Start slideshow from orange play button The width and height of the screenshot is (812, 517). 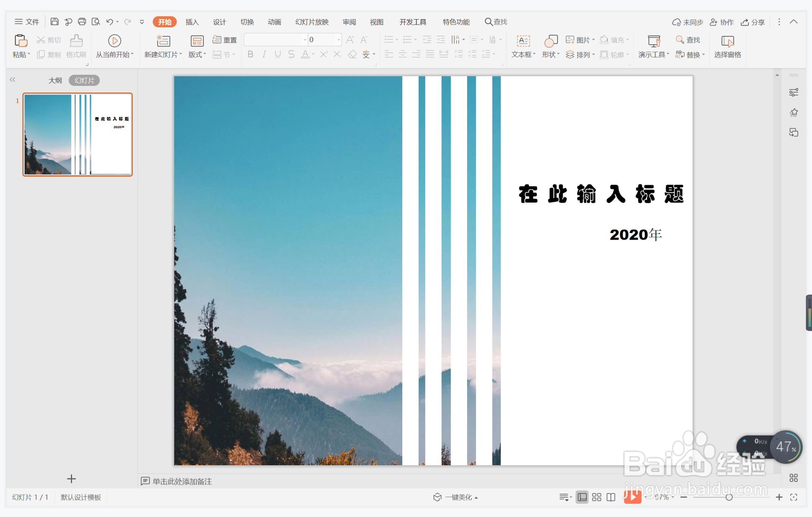[x=632, y=497]
